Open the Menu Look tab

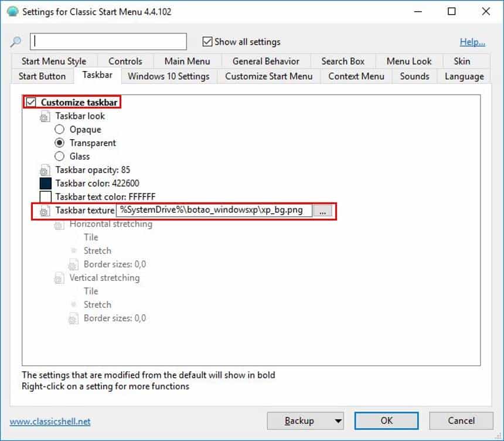click(409, 61)
